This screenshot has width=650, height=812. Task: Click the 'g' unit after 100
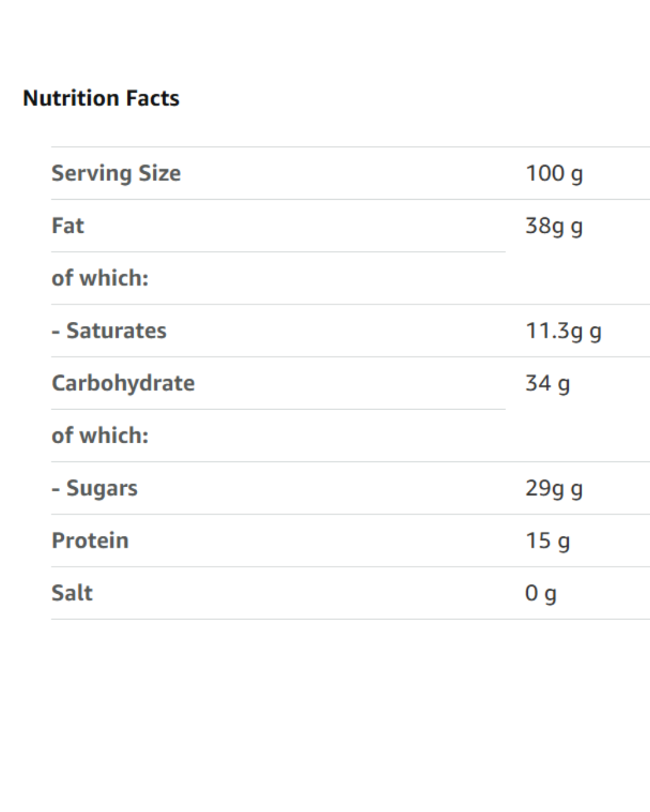point(577,174)
